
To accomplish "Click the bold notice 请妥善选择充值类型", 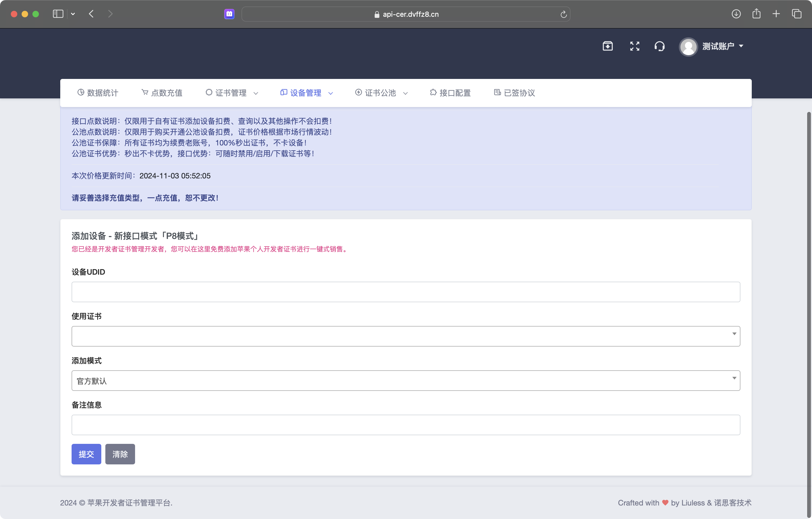I will click(106, 198).
